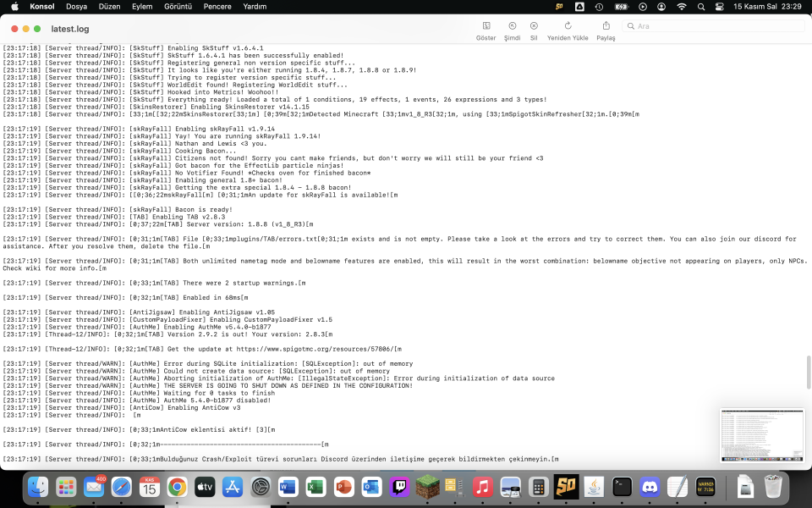The height and width of the screenshot is (508, 812).
Task: Open Calendar from the dock
Action: (149, 487)
